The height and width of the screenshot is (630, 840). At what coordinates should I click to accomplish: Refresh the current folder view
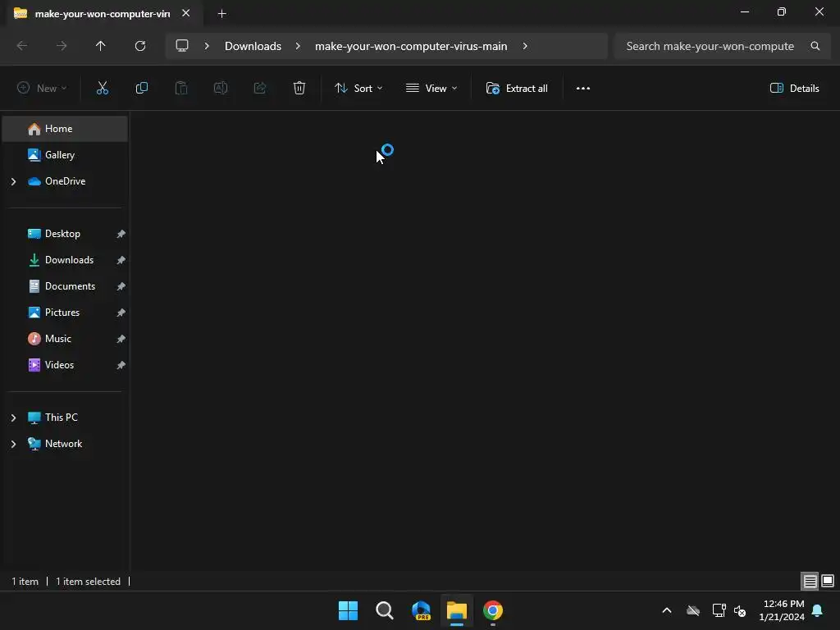click(x=140, y=46)
